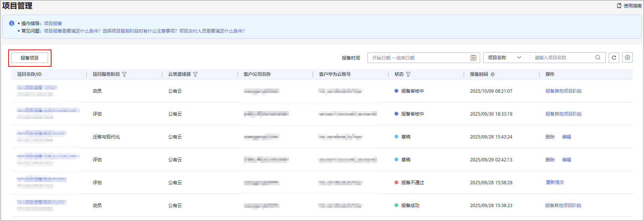Click 重新提交 for the 报备不通过 project
The height and width of the screenshot is (221, 644).
(555, 182)
